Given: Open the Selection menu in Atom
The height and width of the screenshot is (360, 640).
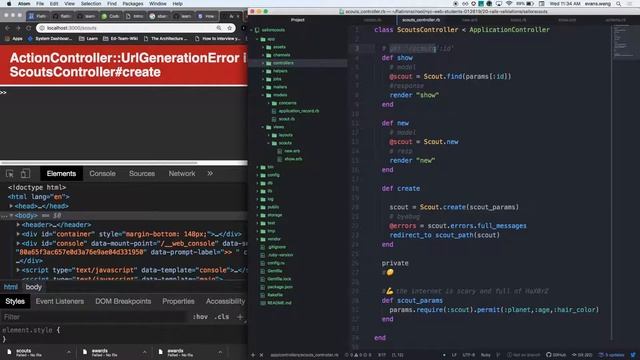Looking at the screenshot, I should tap(91, 4).
